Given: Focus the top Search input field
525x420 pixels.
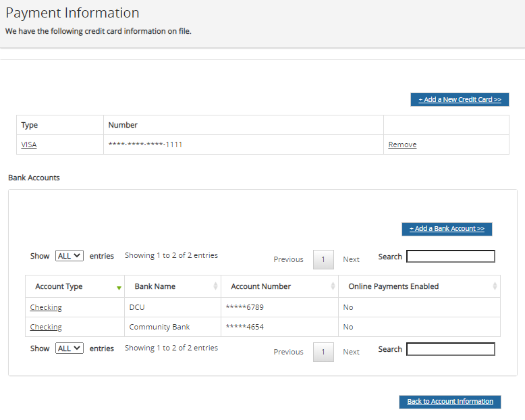Looking at the screenshot, I should point(450,257).
